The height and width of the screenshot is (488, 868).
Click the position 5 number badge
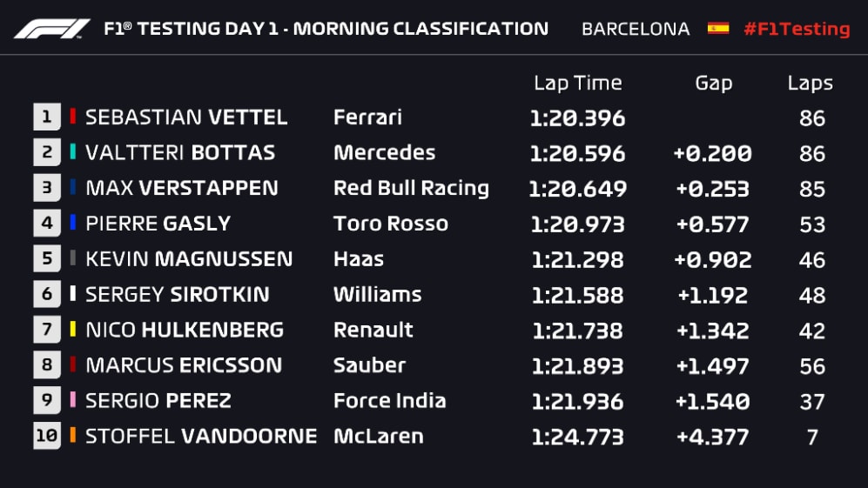[47, 259]
